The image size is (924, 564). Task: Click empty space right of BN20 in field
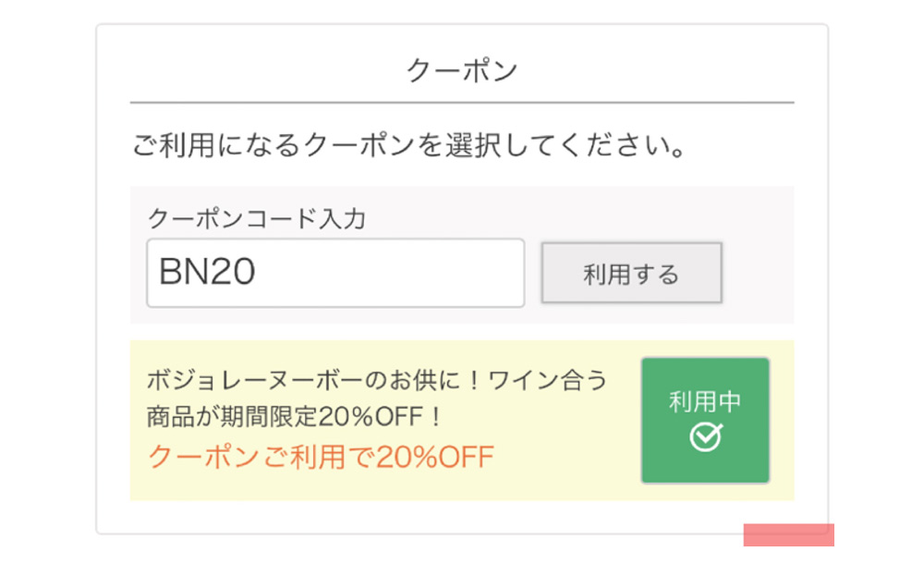point(389,273)
